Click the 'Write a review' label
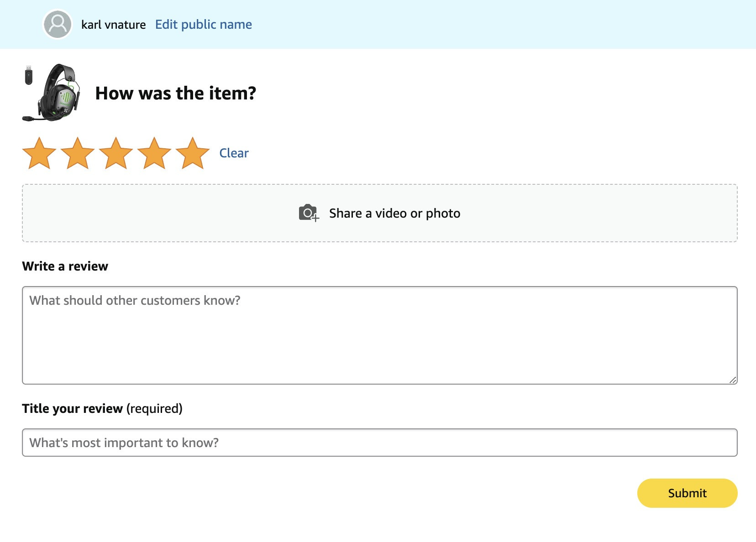Image resolution: width=756 pixels, height=542 pixels. [x=65, y=266]
